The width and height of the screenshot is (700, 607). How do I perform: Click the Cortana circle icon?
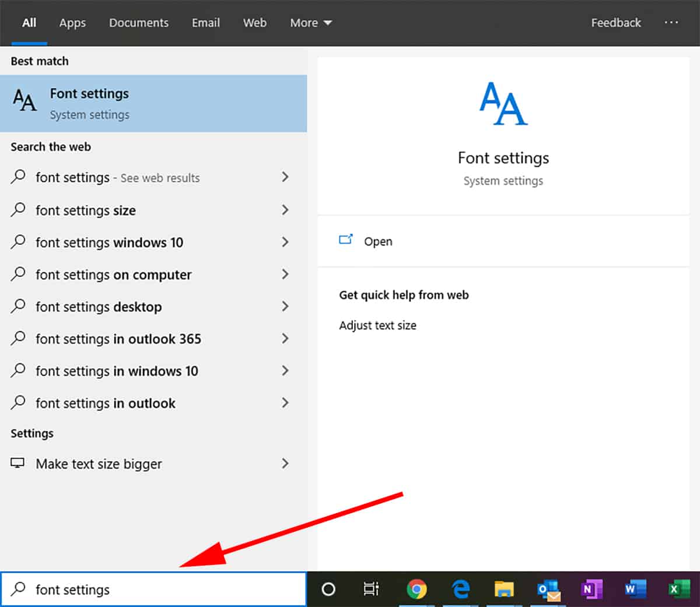click(x=328, y=589)
